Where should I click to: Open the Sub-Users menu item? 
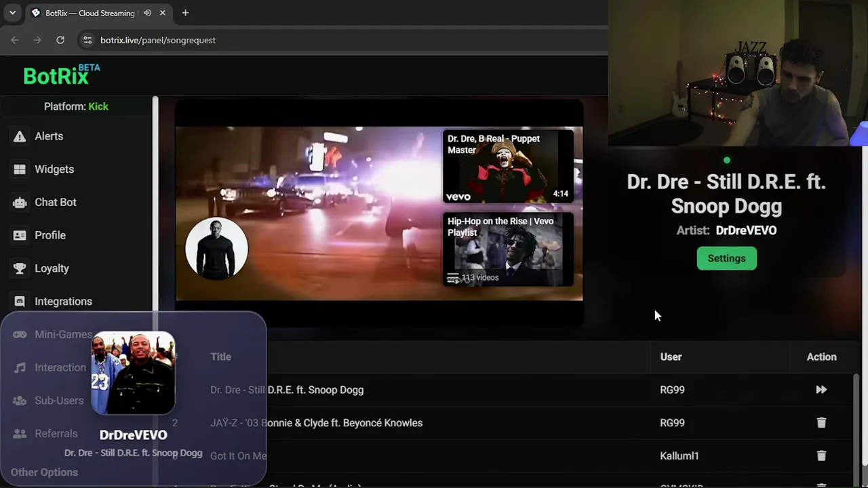50,401
